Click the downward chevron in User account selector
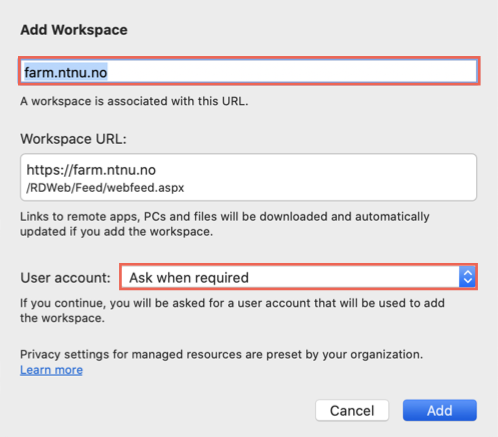Image resolution: width=498 pixels, height=437 pixels. tap(467, 281)
